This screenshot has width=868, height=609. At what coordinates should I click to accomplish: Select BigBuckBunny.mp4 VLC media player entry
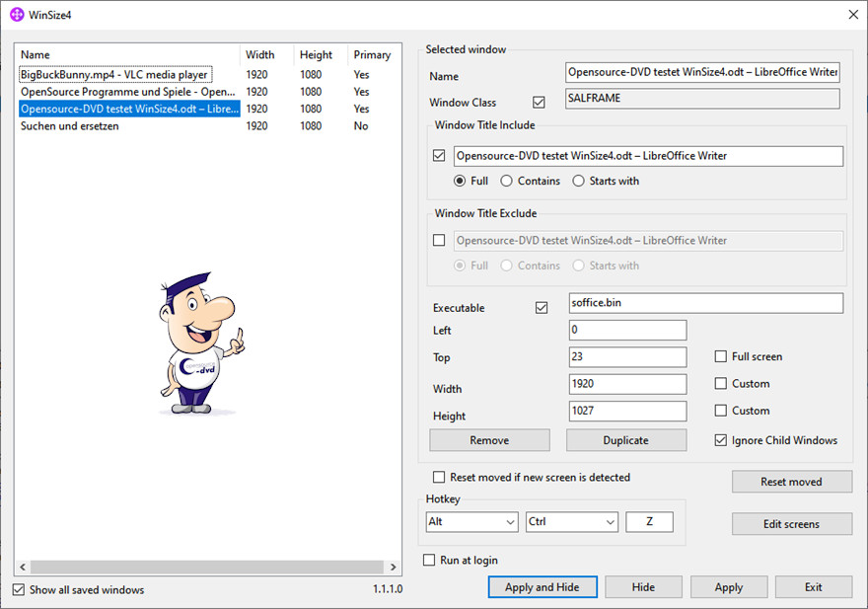[114, 74]
